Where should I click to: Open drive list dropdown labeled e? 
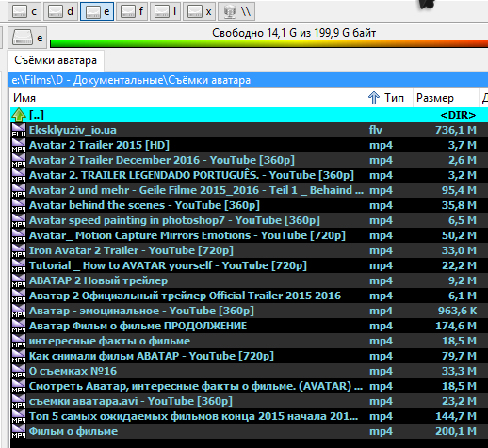[27, 38]
